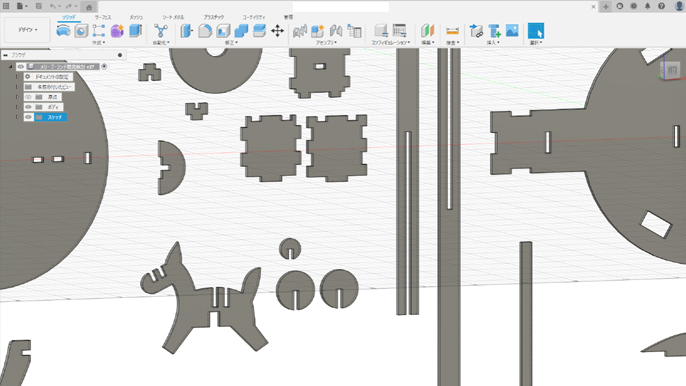Open the デザイン workspace dropdown
Image resolution: width=686 pixels, height=386 pixels.
[28, 30]
